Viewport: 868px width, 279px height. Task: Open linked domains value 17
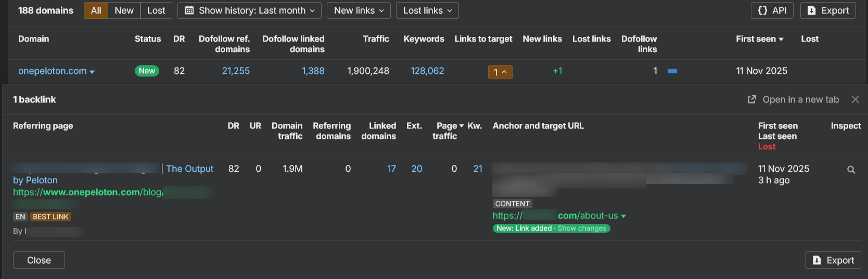click(391, 169)
